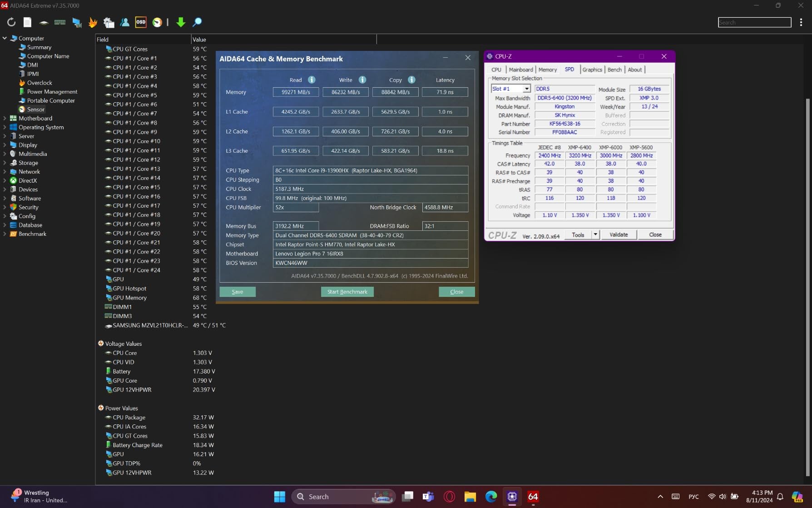Viewport: 812px width, 508px height.
Task: Click the Copy info icon in benchmark
Action: click(x=411, y=80)
